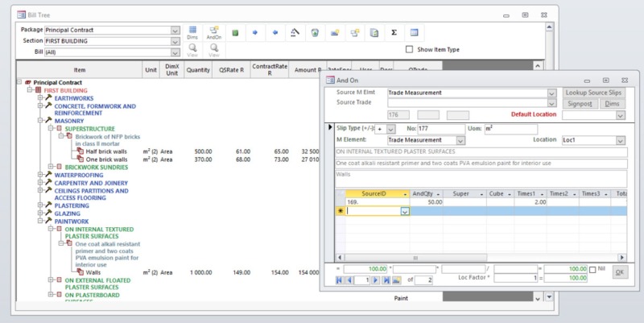Click Quantity 1 000.00 in Walls row
Image resolution: width=644 pixels, height=323 pixels.
click(x=200, y=272)
